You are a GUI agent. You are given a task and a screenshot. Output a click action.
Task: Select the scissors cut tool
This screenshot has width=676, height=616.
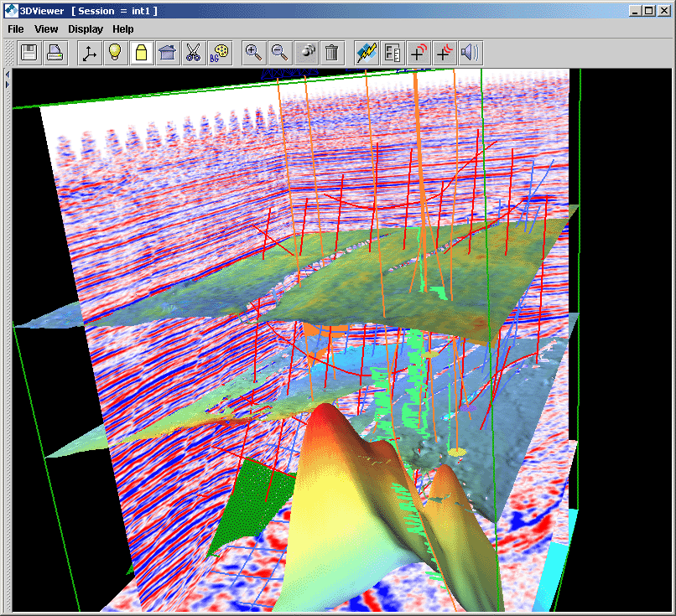click(194, 54)
